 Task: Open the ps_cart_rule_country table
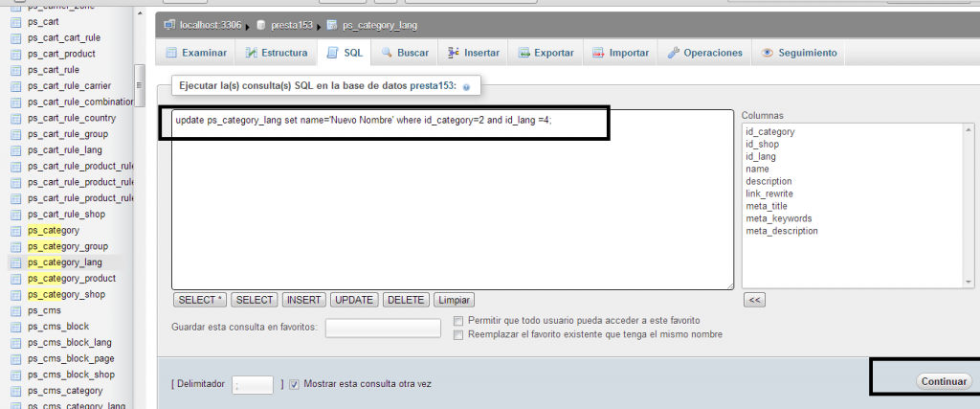pyautogui.click(x=71, y=118)
